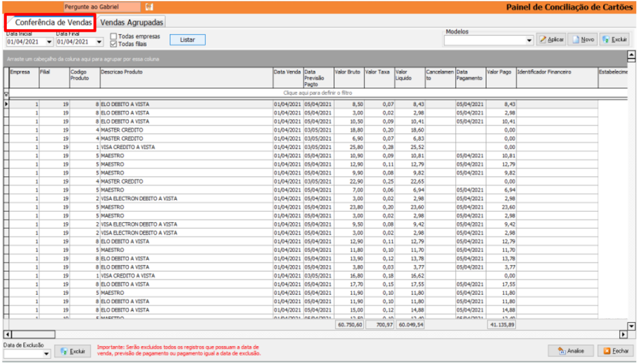Select the gross value cell 17,70
The width and height of the screenshot is (638, 364).
tap(349, 284)
